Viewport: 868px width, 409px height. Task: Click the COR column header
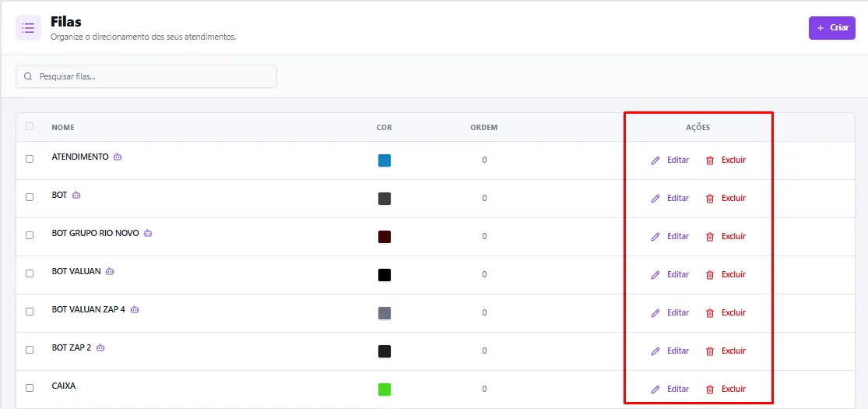385,128
